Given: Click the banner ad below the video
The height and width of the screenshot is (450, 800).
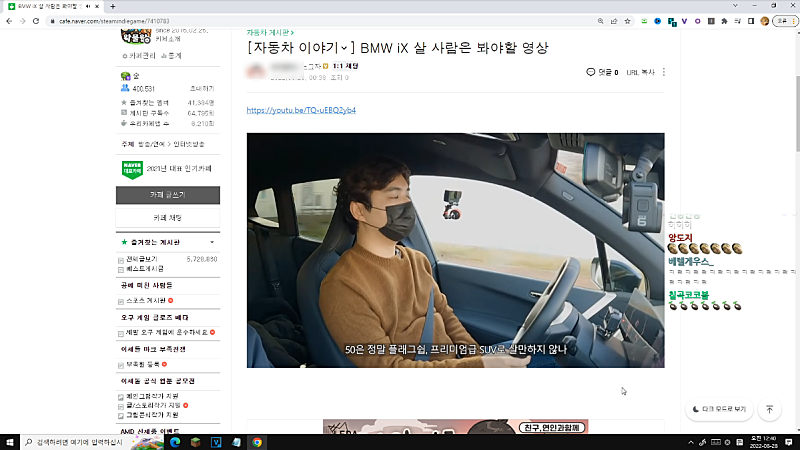Looking at the screenshot, I should click(x=456, y=427).
